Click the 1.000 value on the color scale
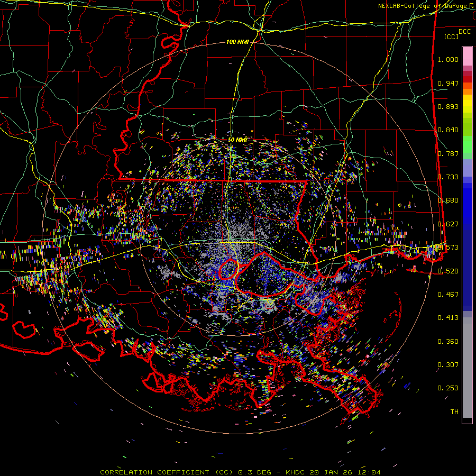Image resolution: width=476 pixels, height=476 pixels. point(448,59)
